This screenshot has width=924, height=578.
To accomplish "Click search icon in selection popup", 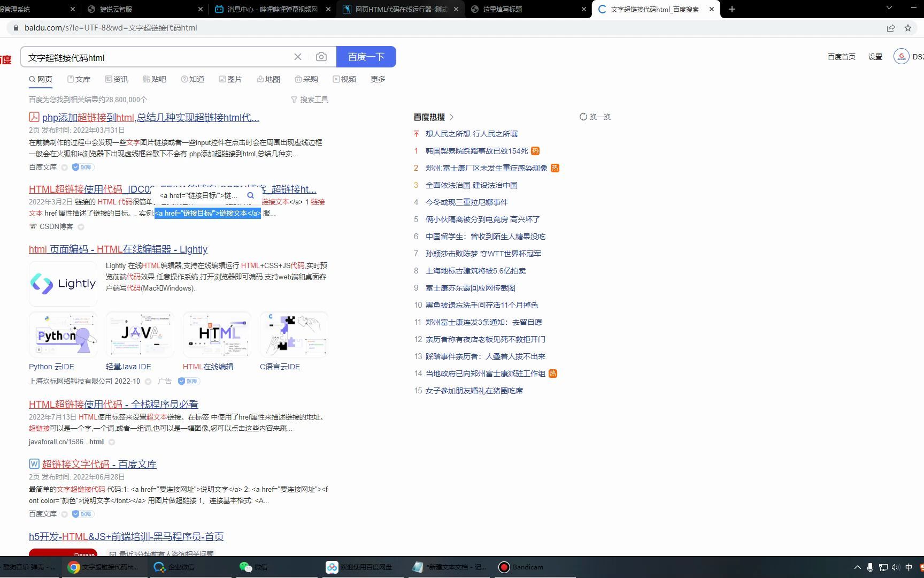I will pyautogui.click(x=250, y=195).
